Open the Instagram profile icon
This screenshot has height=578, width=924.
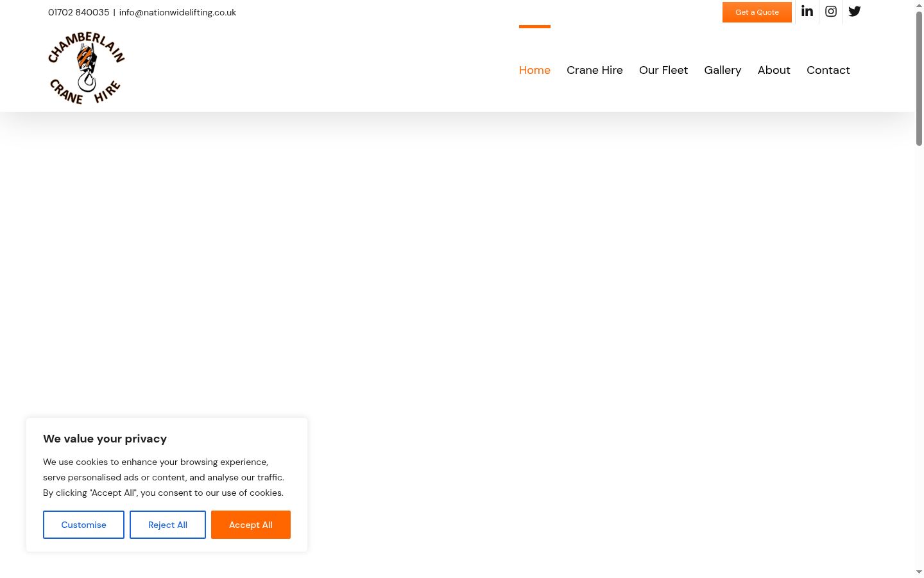click(831, 12)
